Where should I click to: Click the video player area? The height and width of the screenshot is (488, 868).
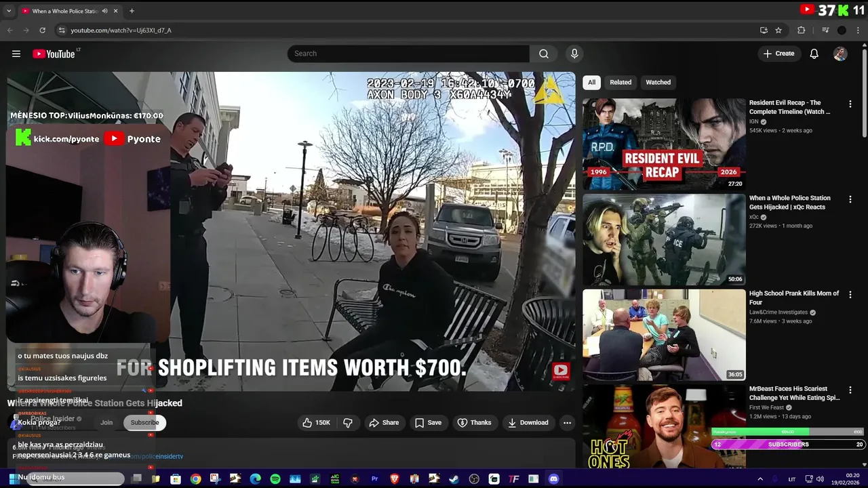point(292,231)
